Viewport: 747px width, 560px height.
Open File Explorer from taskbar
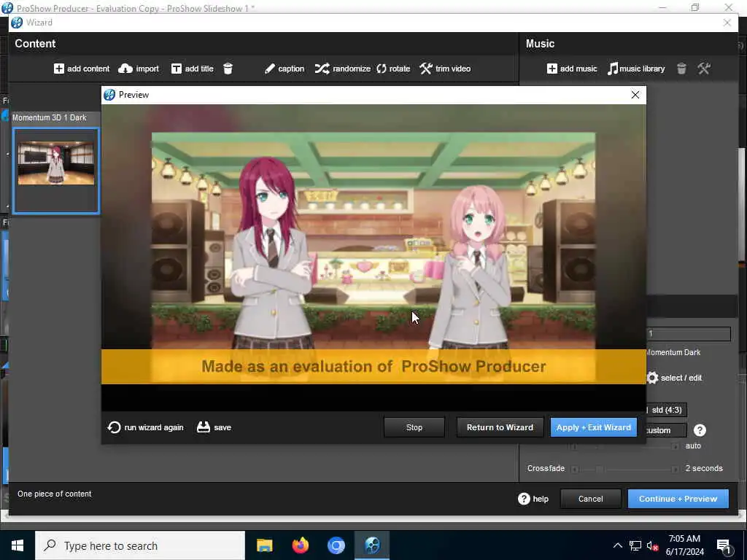tap(264, 545)
